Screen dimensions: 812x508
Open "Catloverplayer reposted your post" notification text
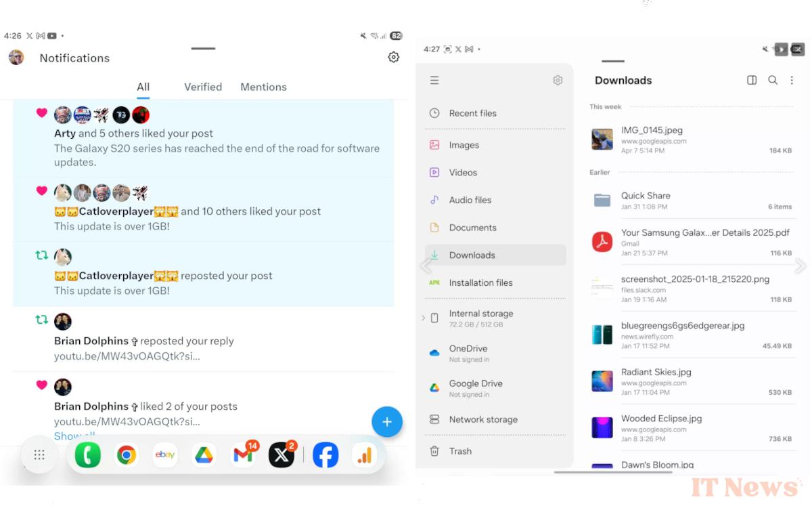point(163,276)
